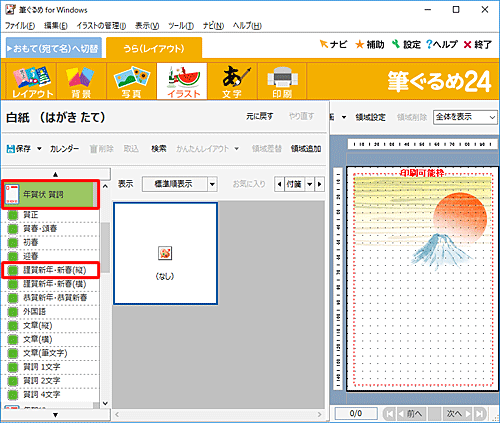The height and width of the screenshot is (423, 500).
Task: Click the 前へ previous page button
Action: pyautogui.click(x=411, y=414)
